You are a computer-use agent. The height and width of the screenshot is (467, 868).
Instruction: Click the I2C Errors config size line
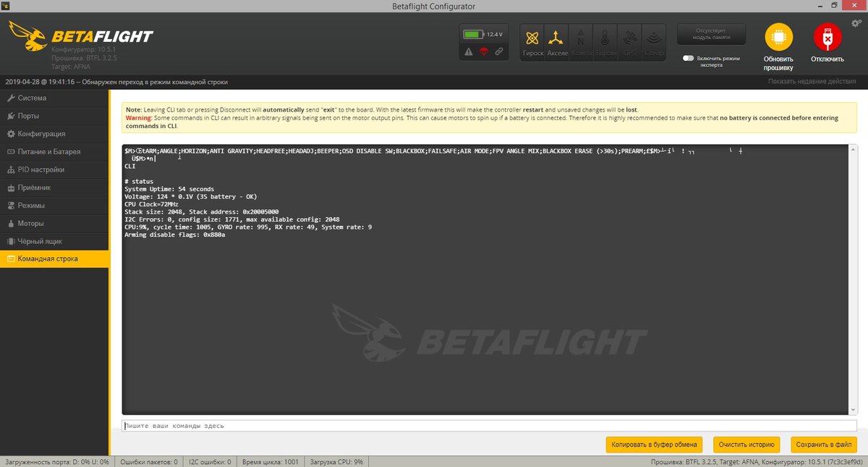point(232,219)
